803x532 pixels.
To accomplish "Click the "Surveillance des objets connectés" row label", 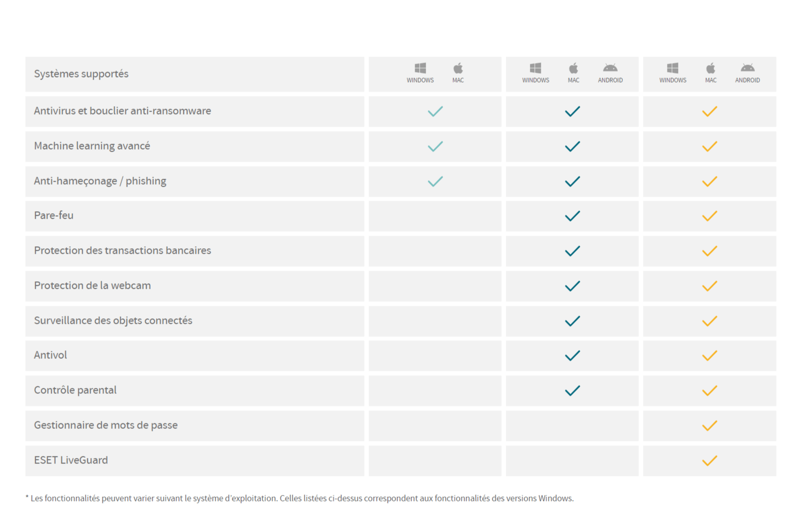I will [x=113, y=321].
